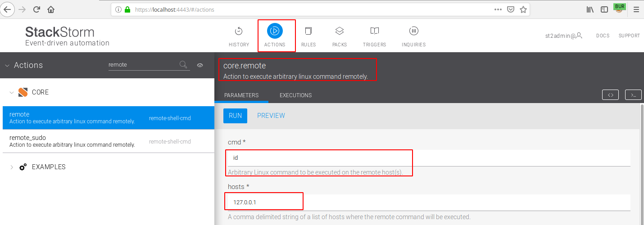644x225 pixels.
Task: Save page to Pocket icon
Action: (511, 9)
